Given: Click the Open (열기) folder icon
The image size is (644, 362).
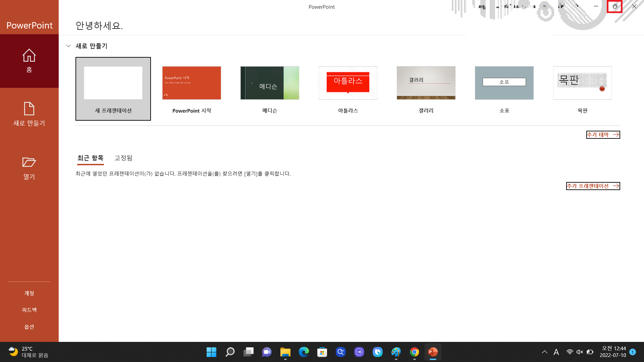Looking at the screenshot, I should (x=29, y=162).
